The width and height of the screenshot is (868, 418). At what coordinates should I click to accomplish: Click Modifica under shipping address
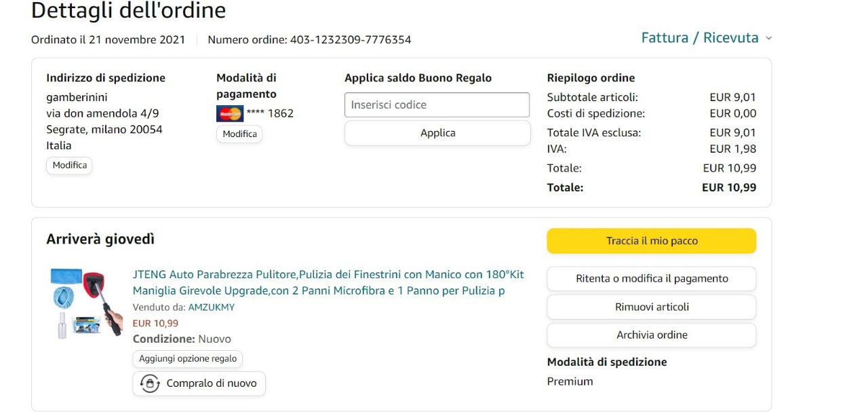pyautogui.click(x=70, y=165)
